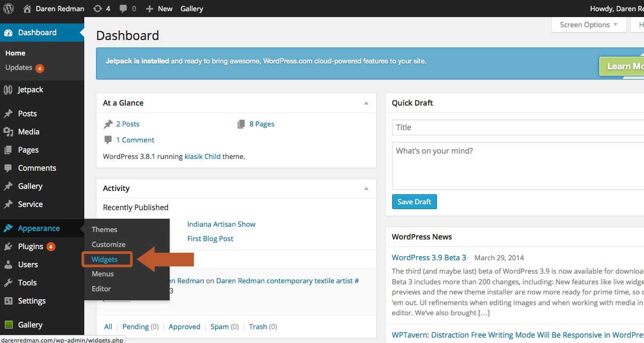Click New in the top admin bar

165,9
